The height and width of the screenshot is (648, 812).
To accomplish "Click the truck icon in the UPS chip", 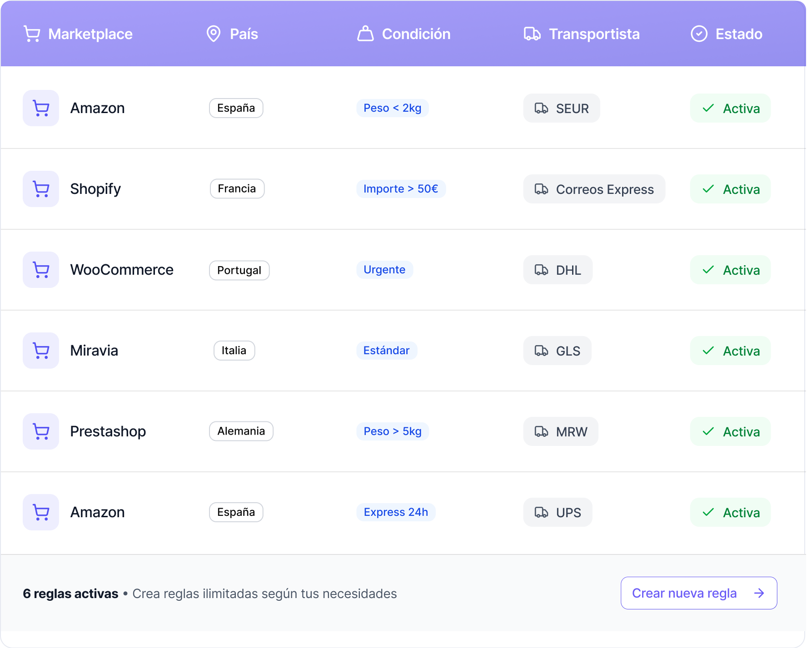I will [541, 512].
